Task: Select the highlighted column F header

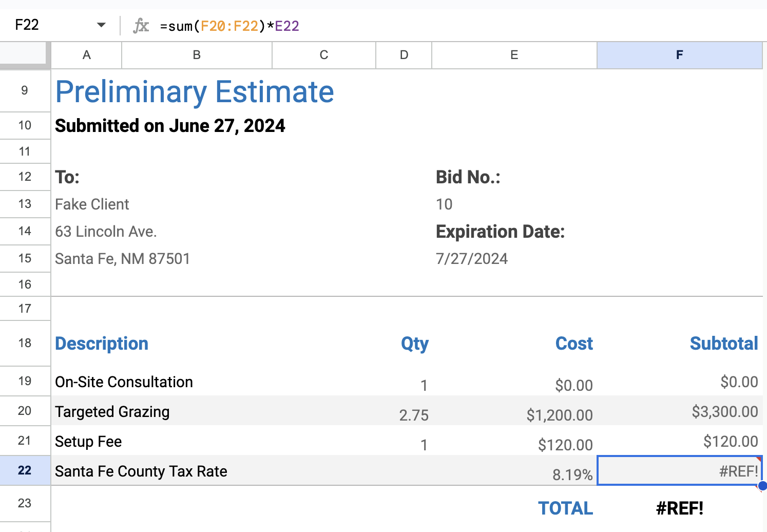Action: (x=679, y=55)
